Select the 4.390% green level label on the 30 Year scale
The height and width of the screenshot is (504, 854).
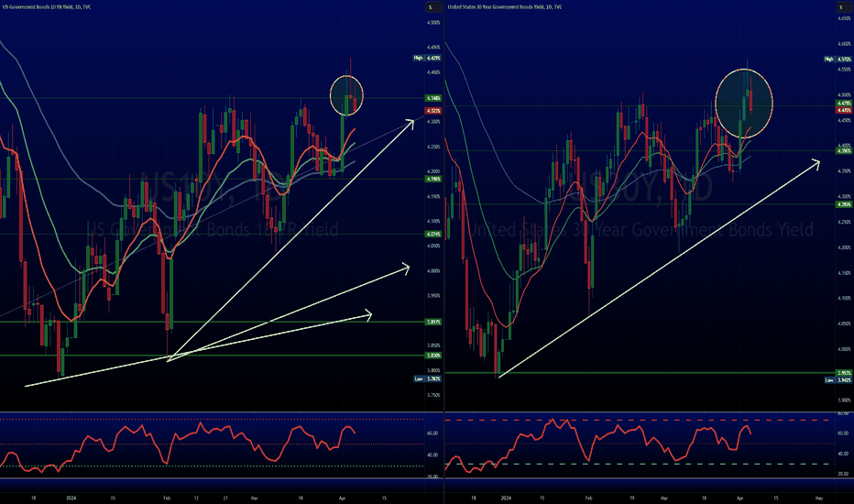[x=844, y=151]
